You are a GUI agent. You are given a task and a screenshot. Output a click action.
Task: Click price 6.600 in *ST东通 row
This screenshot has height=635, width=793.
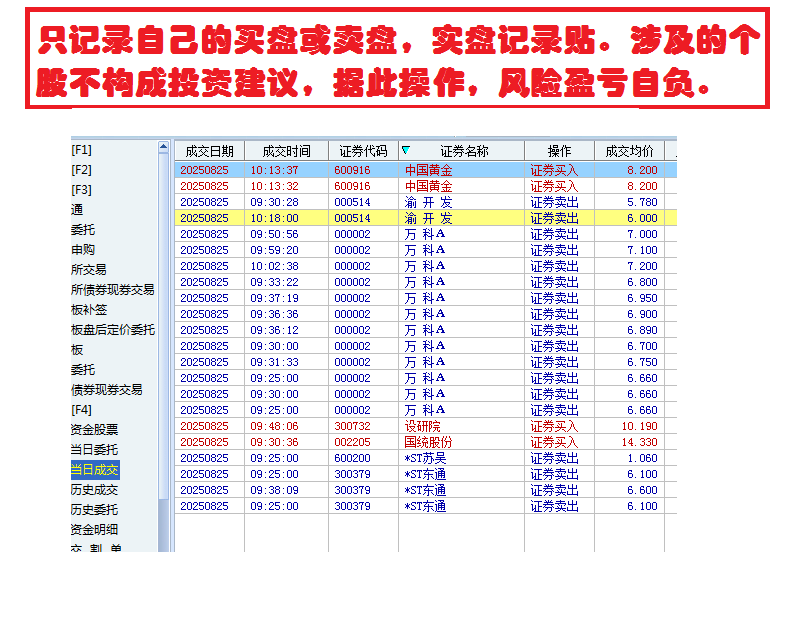[642, 490]
